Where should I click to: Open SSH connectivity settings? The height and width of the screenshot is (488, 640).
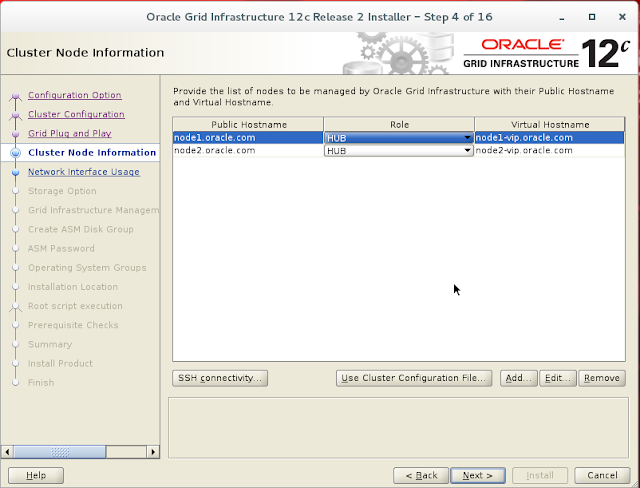220,378
